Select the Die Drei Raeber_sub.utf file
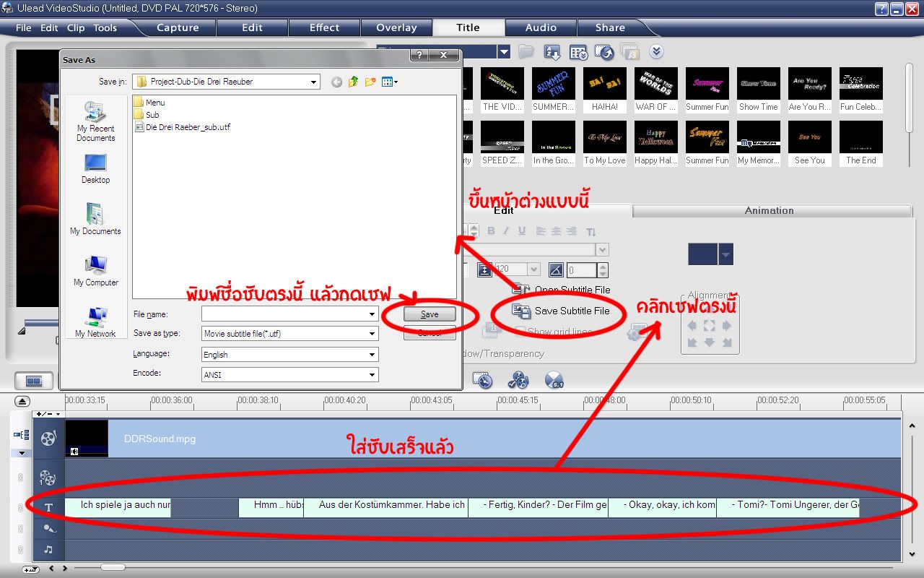This screenshot has width=924, height=578. point(187,127)
